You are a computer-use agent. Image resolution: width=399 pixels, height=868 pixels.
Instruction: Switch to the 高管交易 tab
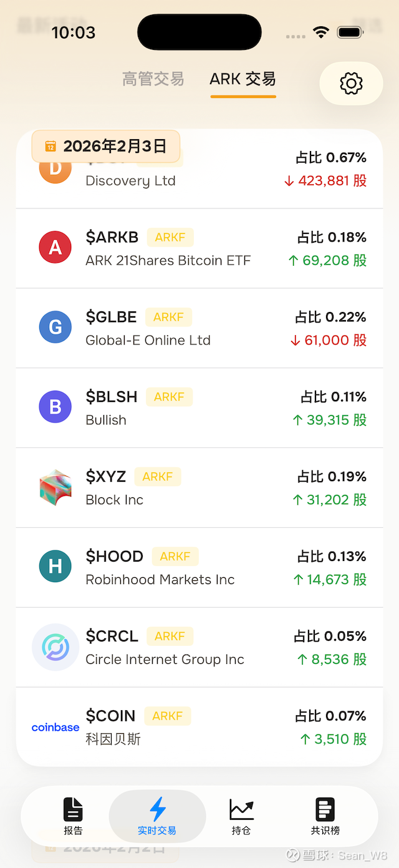click(153, 79)
